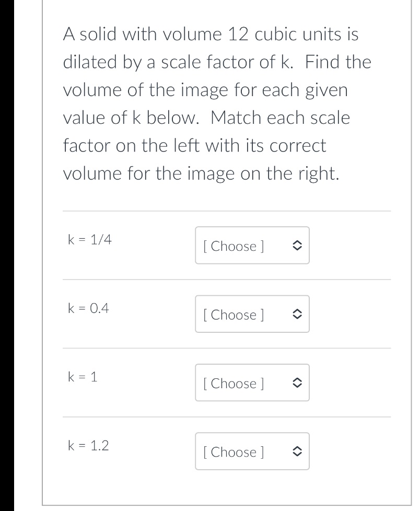420x511 pixels.
Task: Open the [ Choose ] dropdown for k = 1/4
Action: pyautogui.click(x=252, y=246)
